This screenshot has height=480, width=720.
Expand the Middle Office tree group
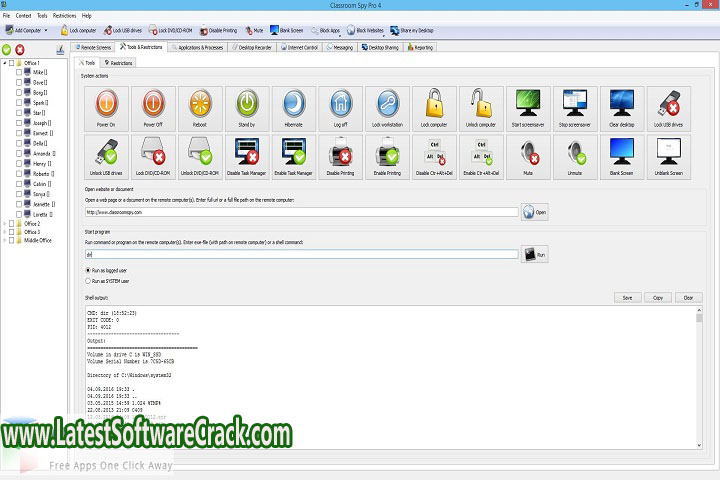pyautogui.click(x=5, y=240)
